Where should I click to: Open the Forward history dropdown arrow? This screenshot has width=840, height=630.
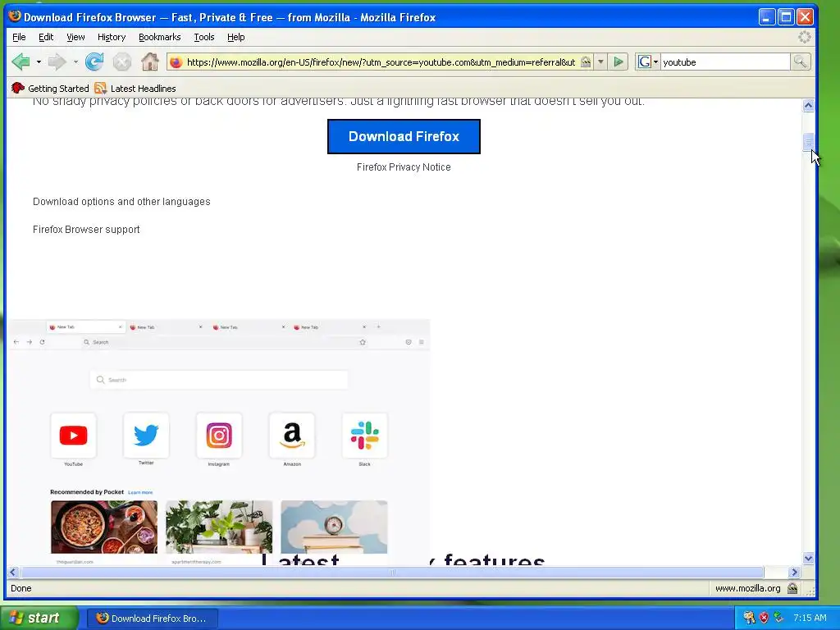pyautogui.click(x=75, y=62)
